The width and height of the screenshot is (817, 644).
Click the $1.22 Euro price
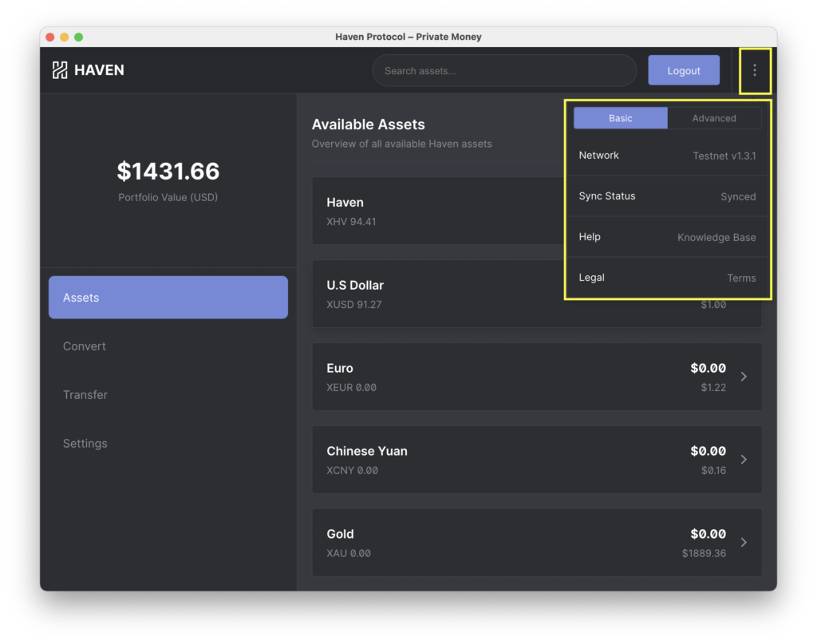click(x=713, y=388)
